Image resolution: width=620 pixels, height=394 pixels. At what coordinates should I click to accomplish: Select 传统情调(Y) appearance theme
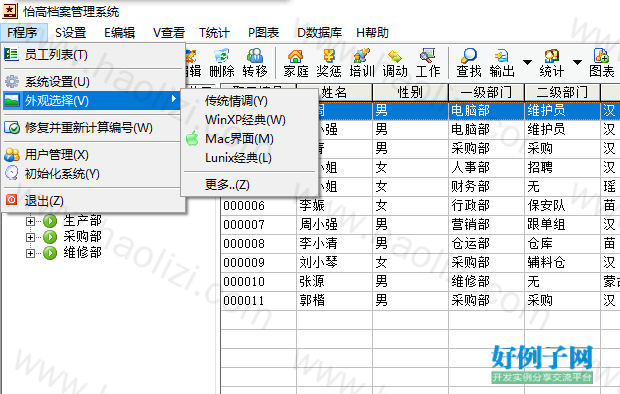click(x=250, y=101)
